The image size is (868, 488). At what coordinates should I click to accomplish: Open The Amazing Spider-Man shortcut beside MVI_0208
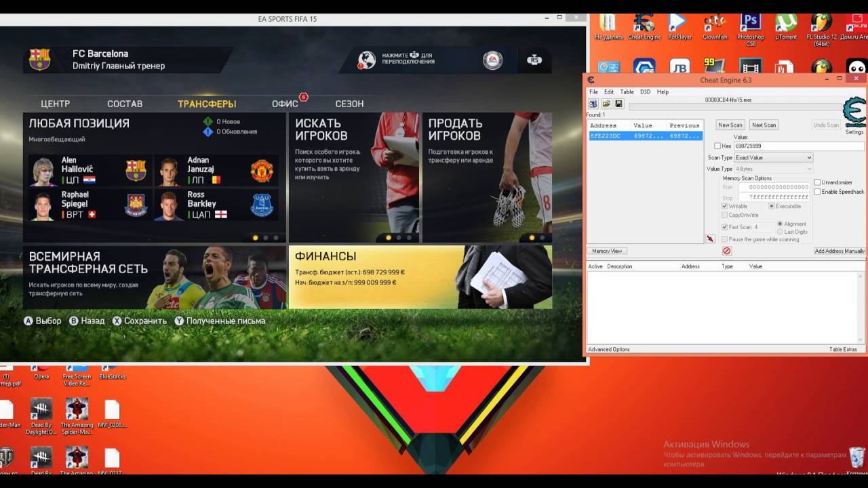77,416
